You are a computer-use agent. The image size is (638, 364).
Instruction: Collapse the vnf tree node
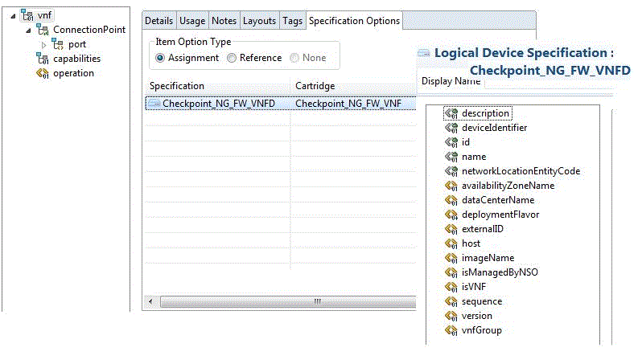[13, 16]
